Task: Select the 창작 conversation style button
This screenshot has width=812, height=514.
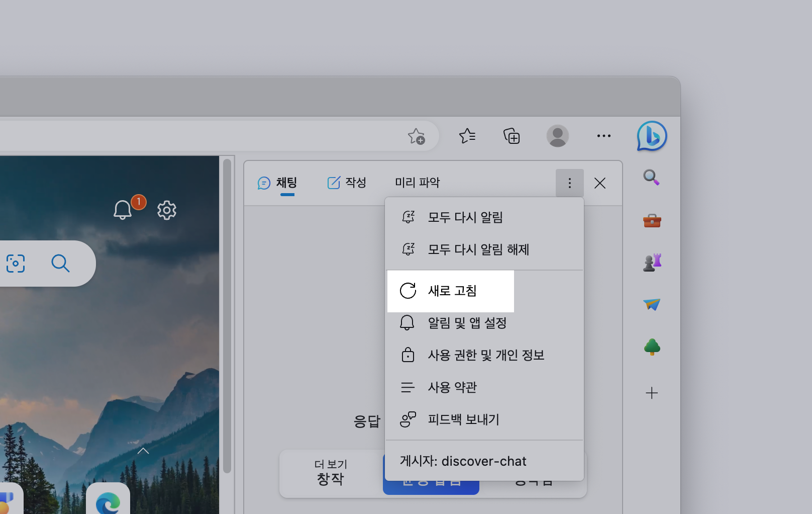Action: pyautogui.click(x=331, y=473)
